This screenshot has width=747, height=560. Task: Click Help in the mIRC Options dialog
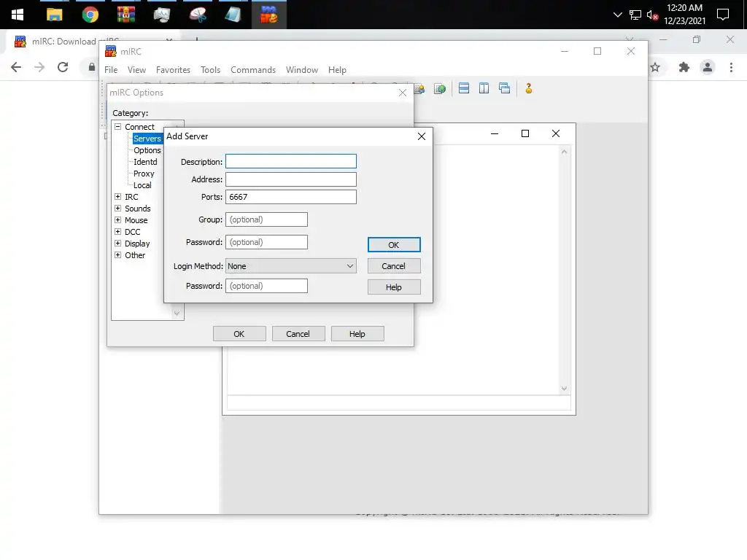click(357, 334)
